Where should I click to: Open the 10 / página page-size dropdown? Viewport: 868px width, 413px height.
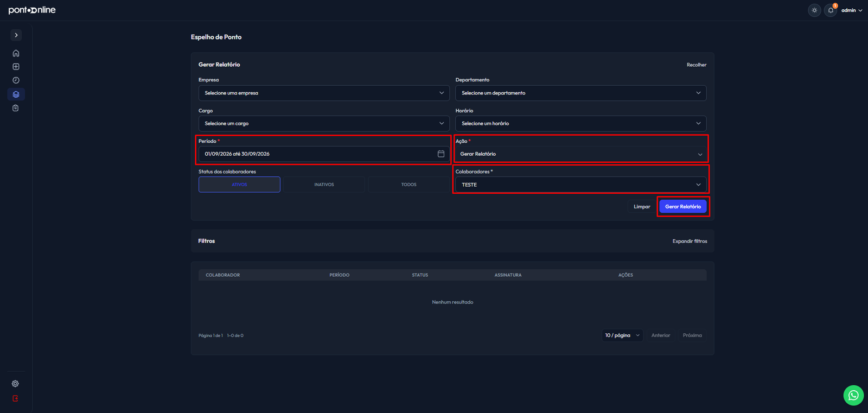(622, 335)
